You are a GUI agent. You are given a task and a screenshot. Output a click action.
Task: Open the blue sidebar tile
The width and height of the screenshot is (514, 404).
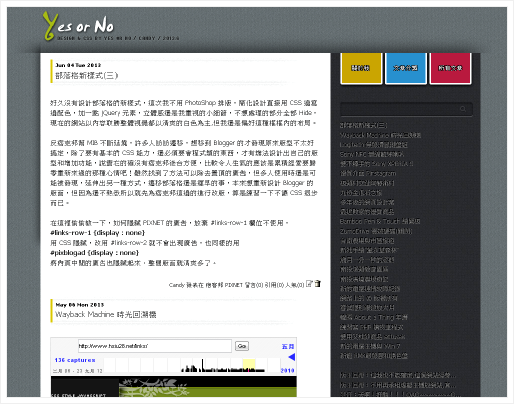(x=406, y=68)
